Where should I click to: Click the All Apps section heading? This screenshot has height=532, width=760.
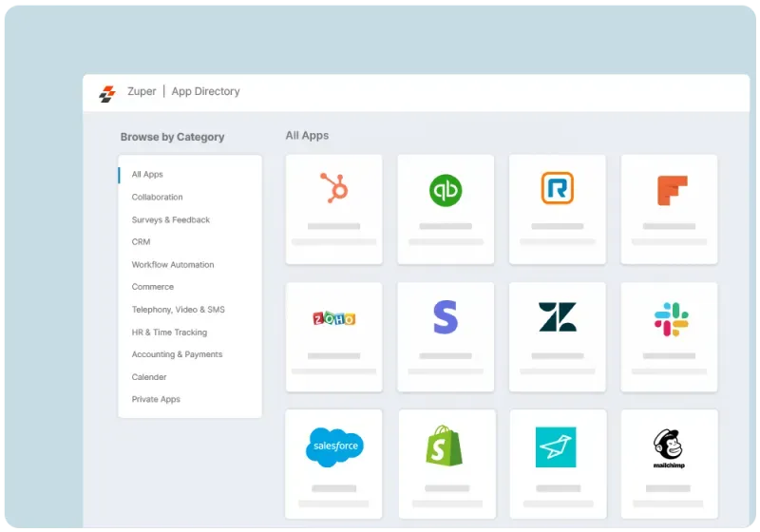(307, 136)
